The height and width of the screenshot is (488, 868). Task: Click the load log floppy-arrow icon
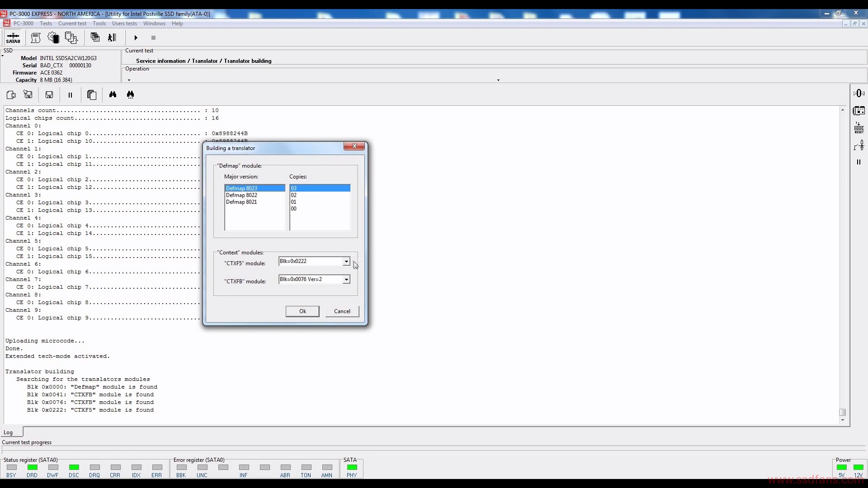point(28,94)
